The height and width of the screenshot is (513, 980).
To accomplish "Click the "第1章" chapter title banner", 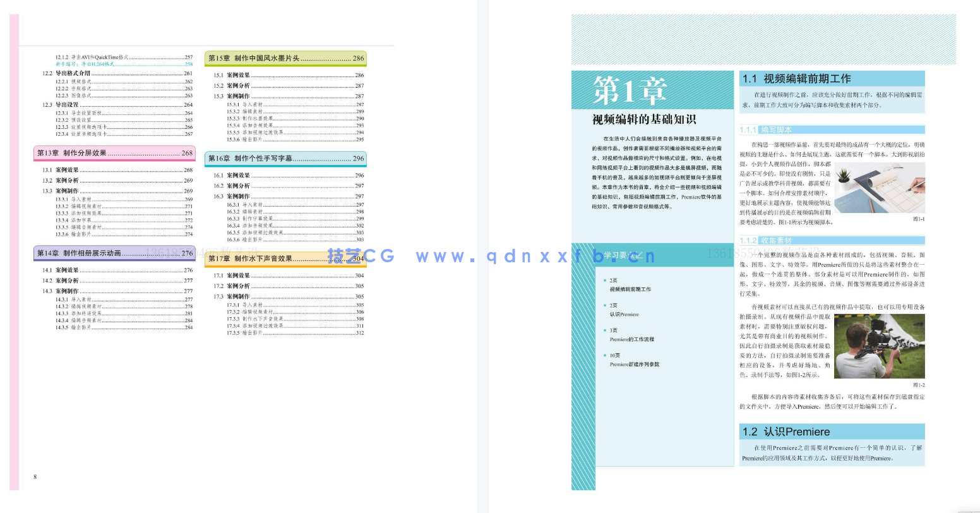I will click(629, 90).
